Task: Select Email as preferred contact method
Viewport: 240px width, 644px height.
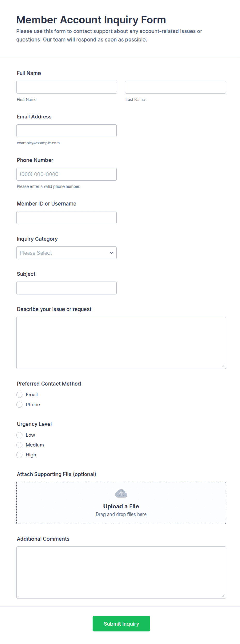Action: (x=19, y=395)
